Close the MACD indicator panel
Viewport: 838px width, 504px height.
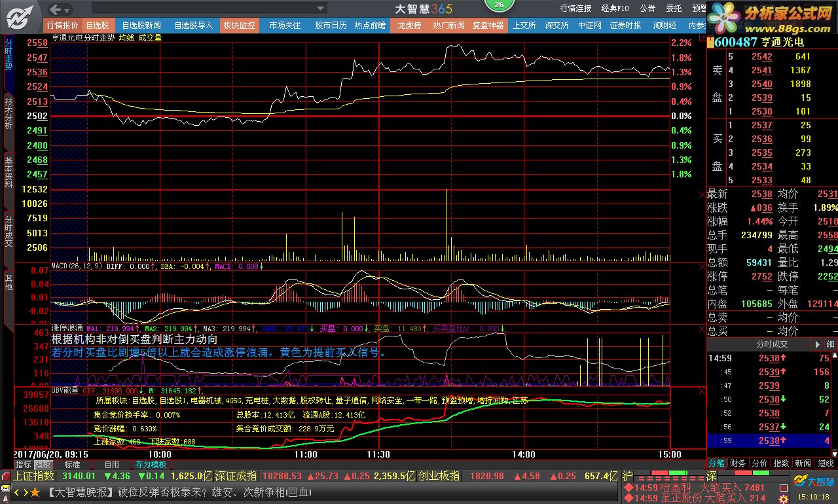tap(702, 267)
